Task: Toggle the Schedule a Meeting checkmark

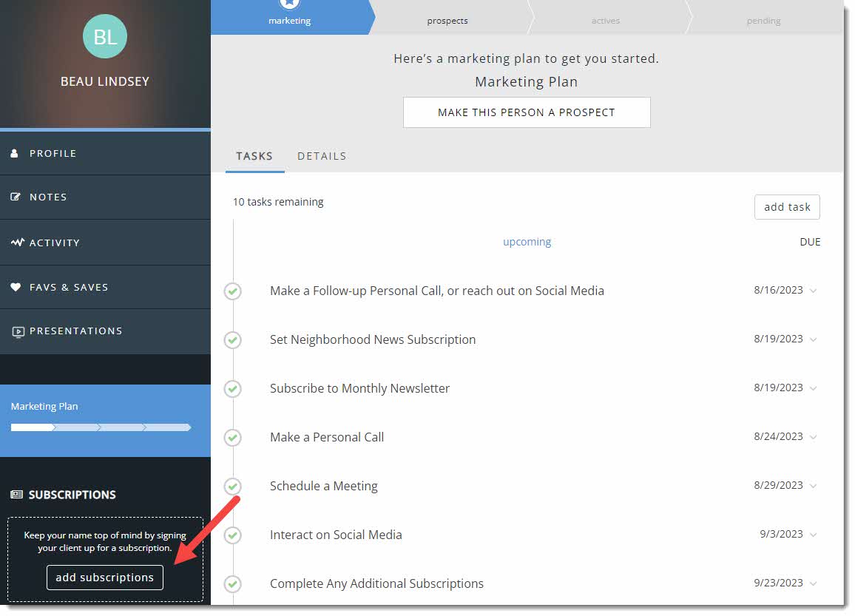Action: coord(233,487)
